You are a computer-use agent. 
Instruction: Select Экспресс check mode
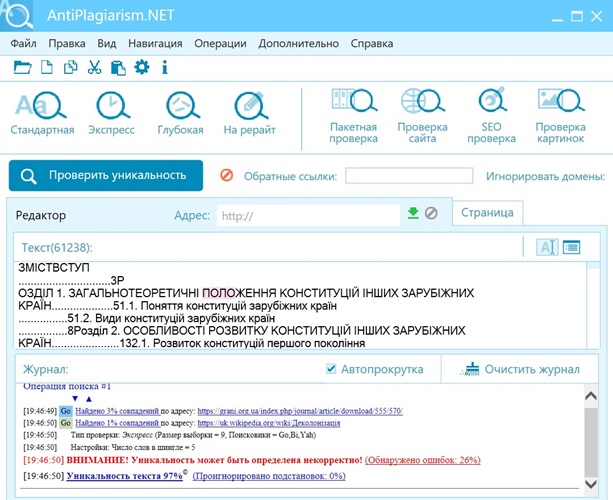pyautogui.click(x=112, y=113)
